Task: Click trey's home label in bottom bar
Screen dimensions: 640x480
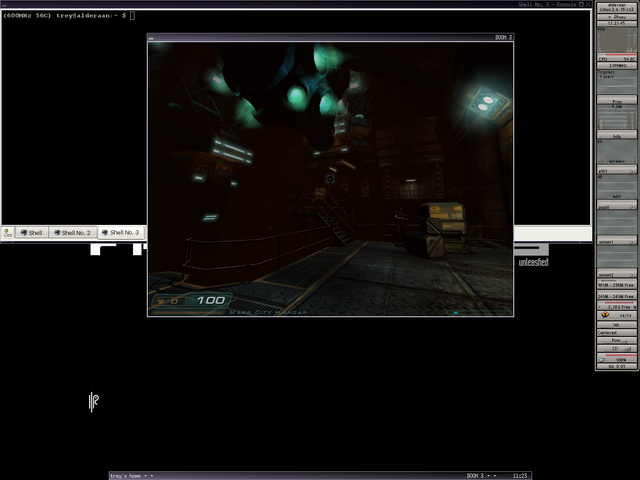Action: click(125, 476)
